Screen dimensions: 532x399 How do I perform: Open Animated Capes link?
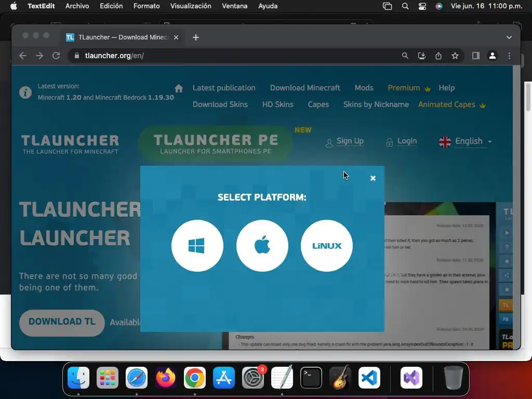[x=452, y=104]
